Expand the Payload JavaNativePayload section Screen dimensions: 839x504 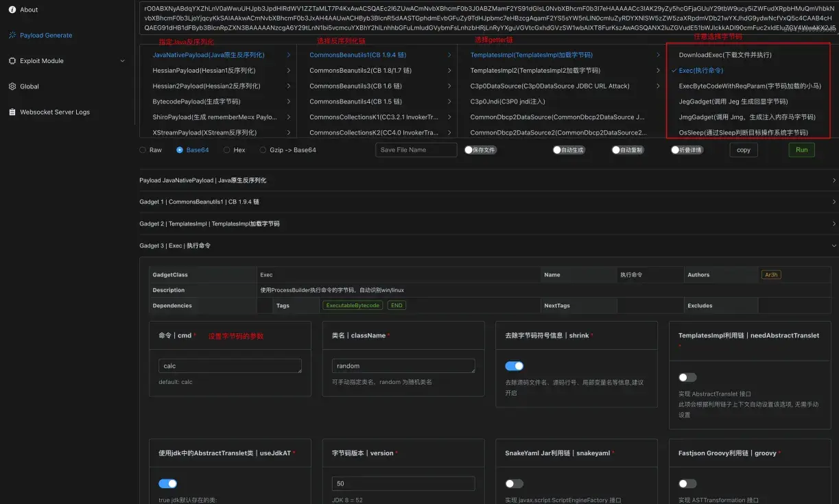(834, 180)
